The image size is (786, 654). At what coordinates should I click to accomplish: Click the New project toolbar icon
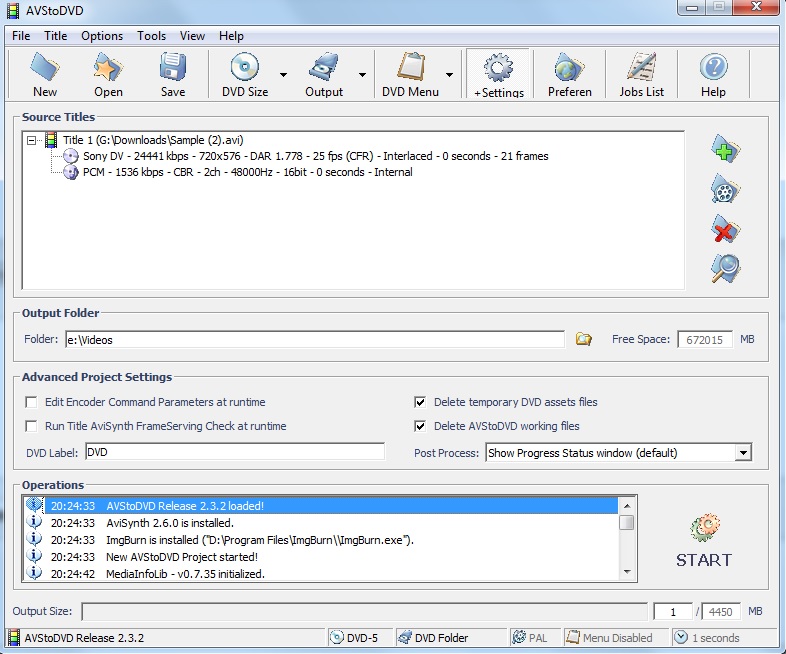pyautogui.click(x=45, y=68)
